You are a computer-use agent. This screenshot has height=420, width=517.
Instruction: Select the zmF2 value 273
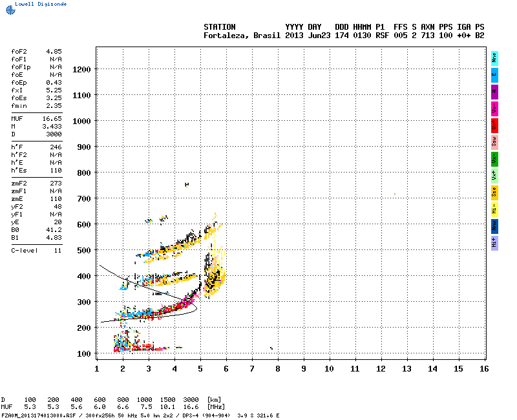[56, 184]
